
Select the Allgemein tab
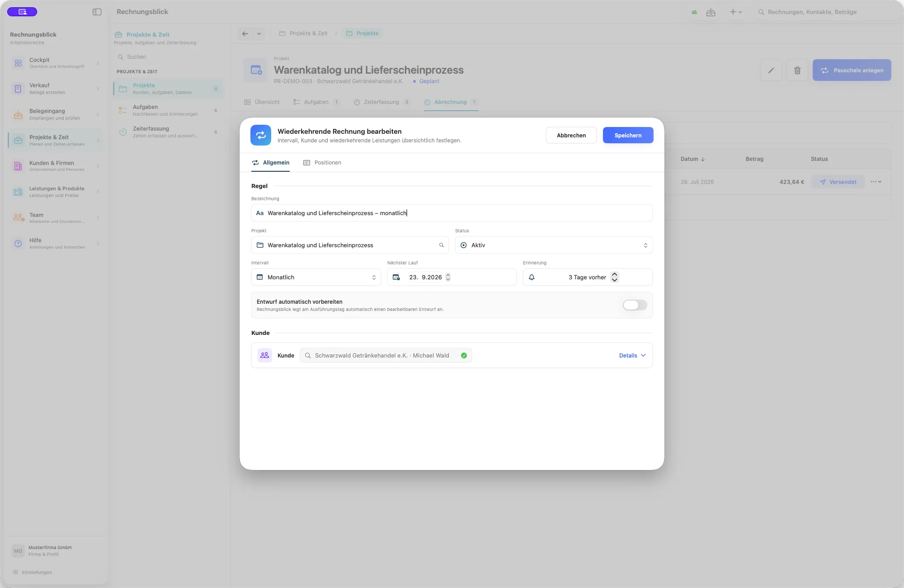click(271, 163)
